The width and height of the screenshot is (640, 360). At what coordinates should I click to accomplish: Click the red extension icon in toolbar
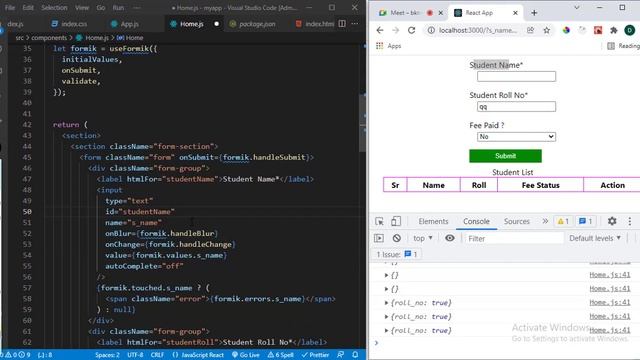598,30
